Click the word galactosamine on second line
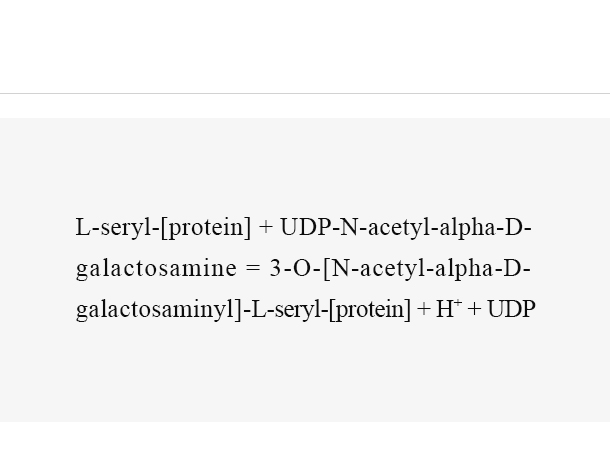610x463 pixels. [x=156, y=268]
